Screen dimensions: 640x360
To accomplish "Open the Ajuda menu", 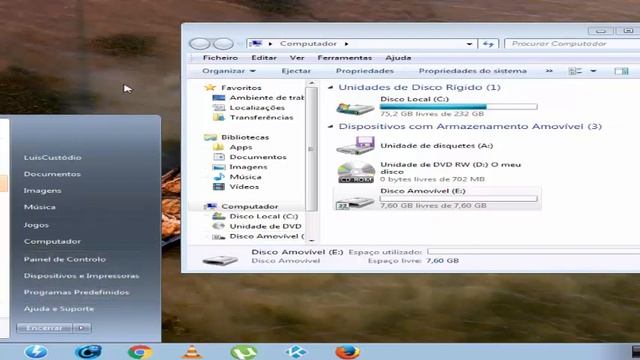I will [398, 58].
